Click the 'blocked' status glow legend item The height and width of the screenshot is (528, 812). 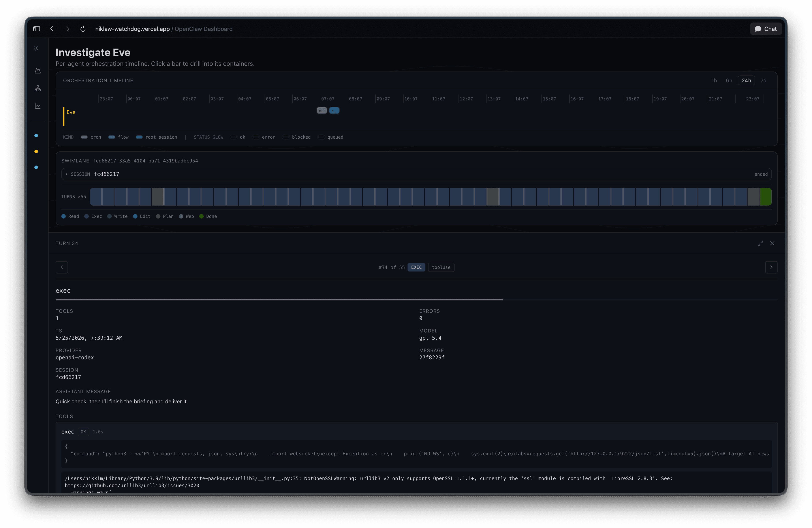tap(297, 137)
